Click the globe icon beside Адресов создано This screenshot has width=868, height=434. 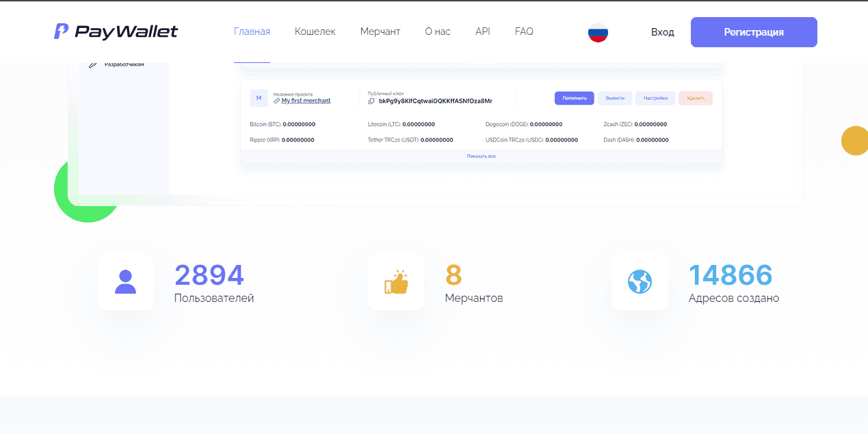click(640, 281)
